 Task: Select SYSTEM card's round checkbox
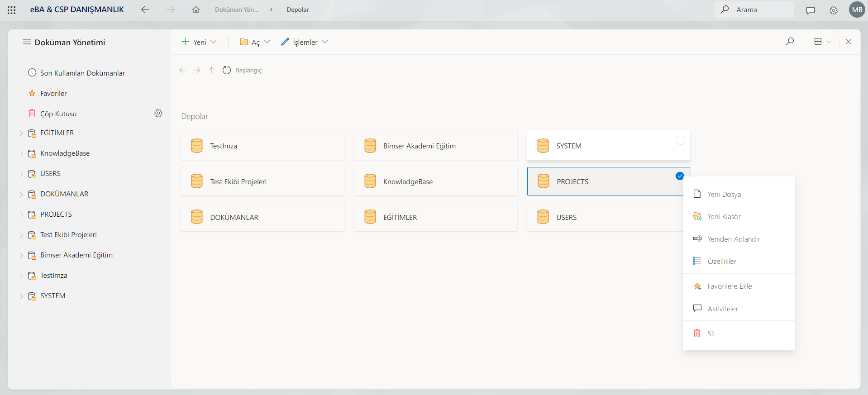pyautogui.click(x=680, y=140)
